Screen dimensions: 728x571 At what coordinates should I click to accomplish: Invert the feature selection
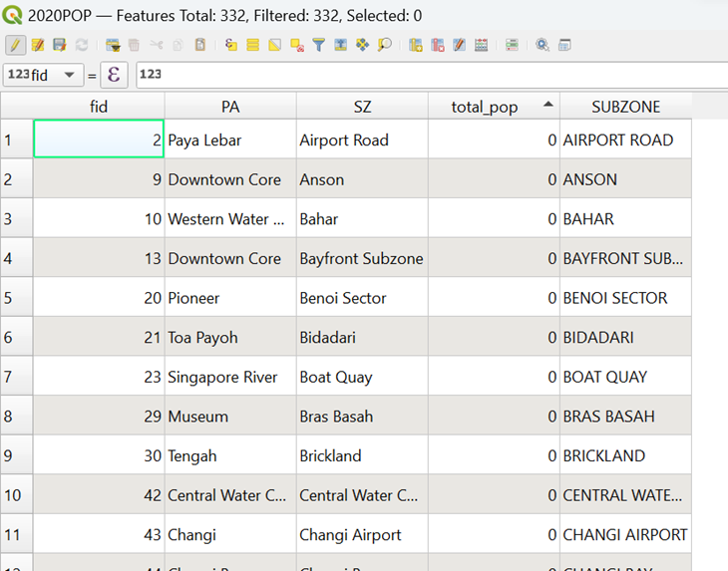275,45
